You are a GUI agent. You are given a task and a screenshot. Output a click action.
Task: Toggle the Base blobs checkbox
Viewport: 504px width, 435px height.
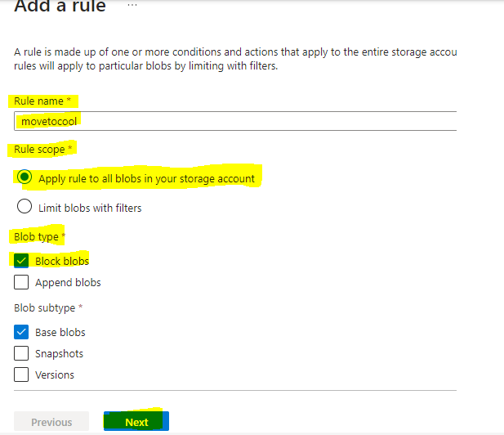(x=21, y=332)
